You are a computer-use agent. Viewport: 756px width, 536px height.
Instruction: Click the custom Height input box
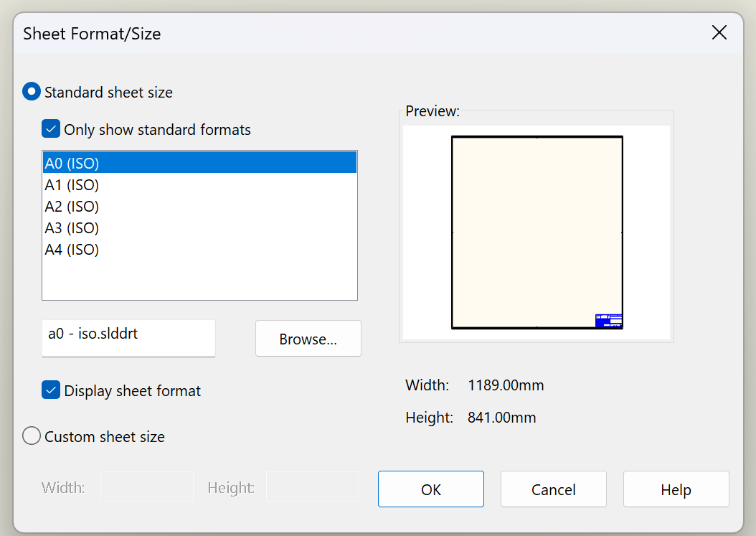point(312,486)
